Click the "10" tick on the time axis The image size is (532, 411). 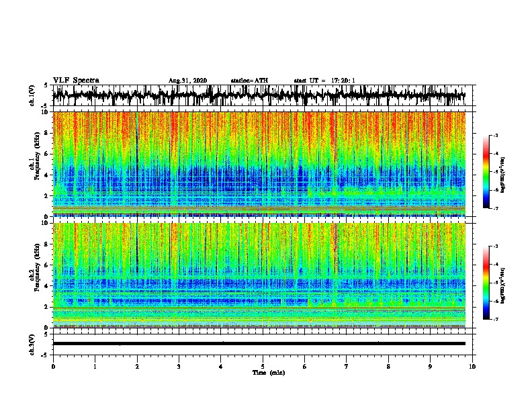point(472,367)
